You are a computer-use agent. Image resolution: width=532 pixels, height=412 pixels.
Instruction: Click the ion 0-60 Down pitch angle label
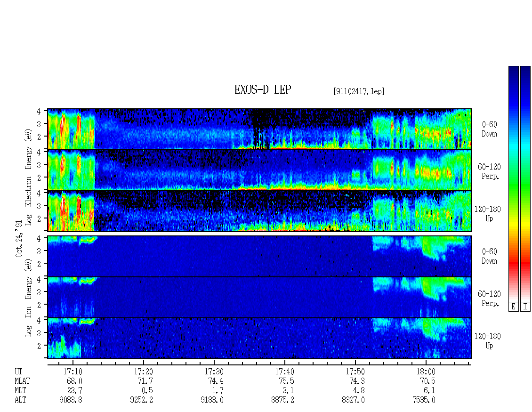click(x=489, y=256)
